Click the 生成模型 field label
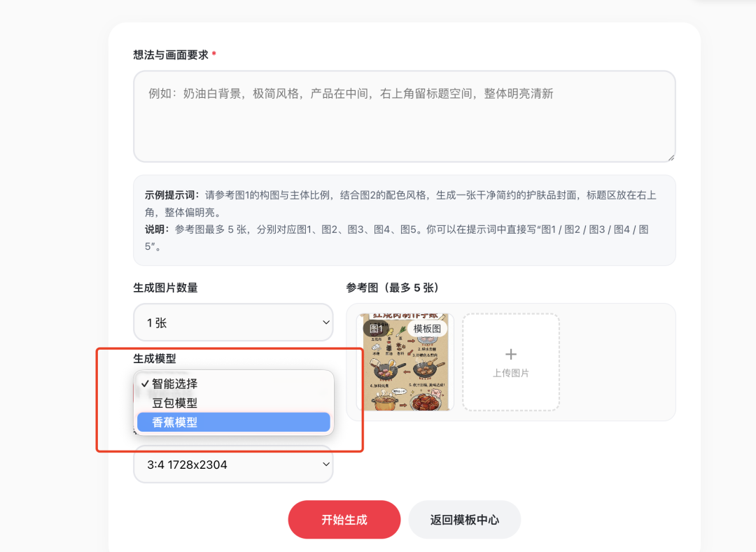 tap(155, 359)
